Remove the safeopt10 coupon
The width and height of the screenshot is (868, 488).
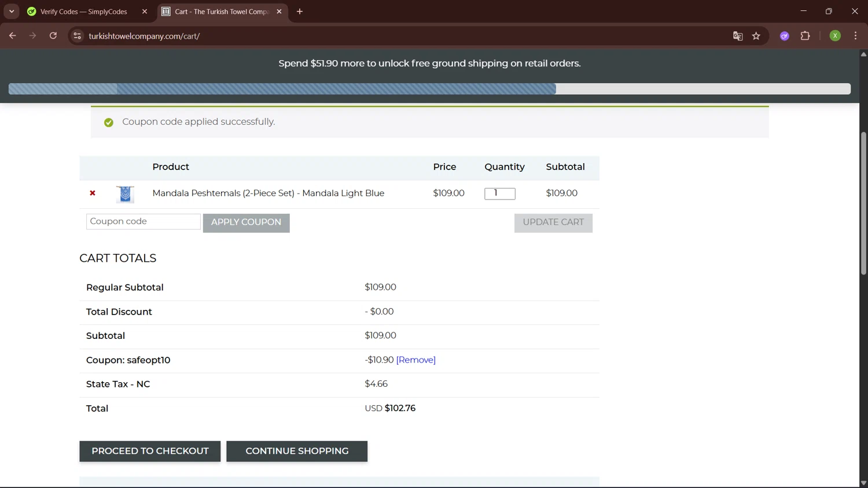coord(416,360)
